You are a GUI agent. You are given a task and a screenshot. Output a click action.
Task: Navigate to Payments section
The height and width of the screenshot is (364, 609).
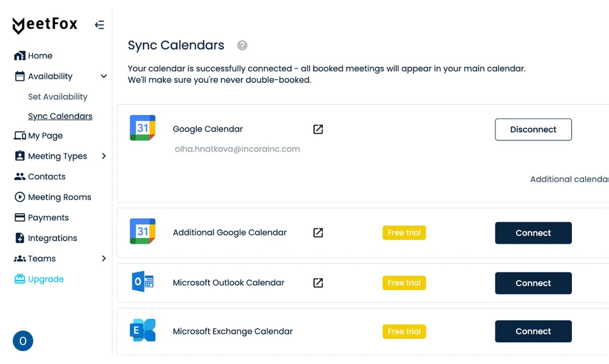tap(48, 217)
